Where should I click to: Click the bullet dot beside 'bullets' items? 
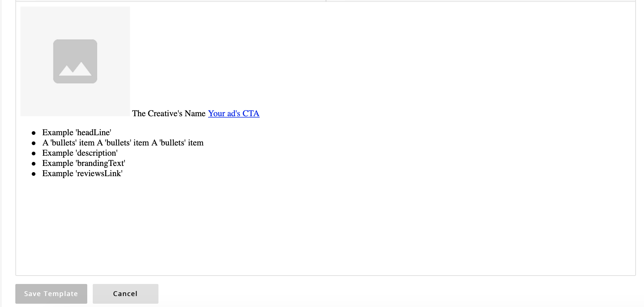tap(34, 143)
